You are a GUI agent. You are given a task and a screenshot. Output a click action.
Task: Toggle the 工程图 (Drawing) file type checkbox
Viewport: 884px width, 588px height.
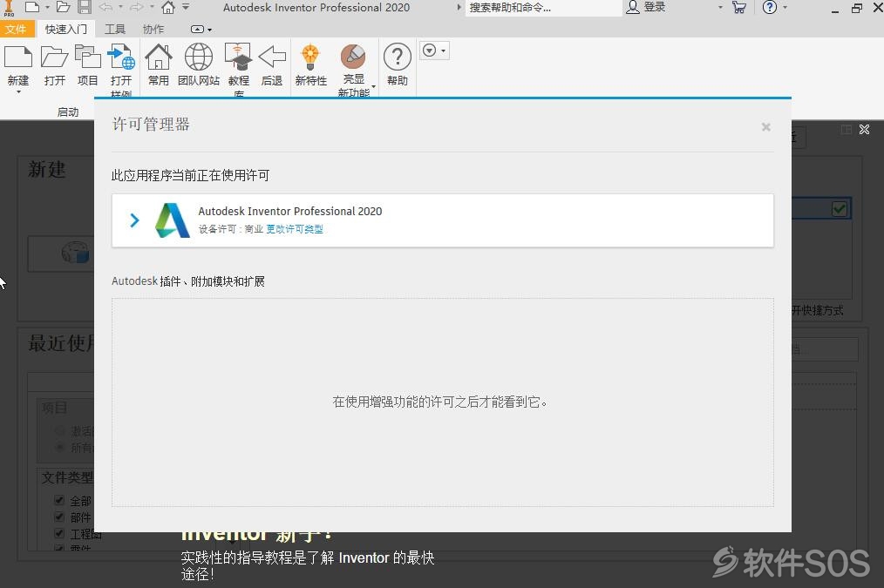point(59,533)
